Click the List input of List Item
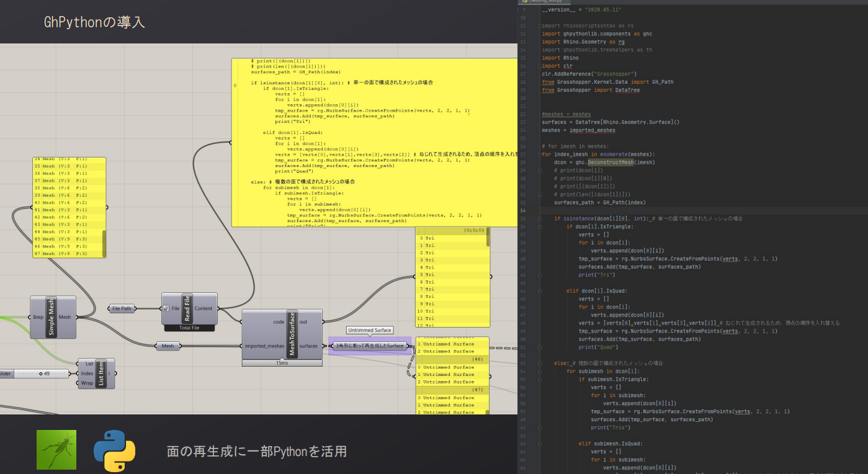868x474 pixels. 89,364
